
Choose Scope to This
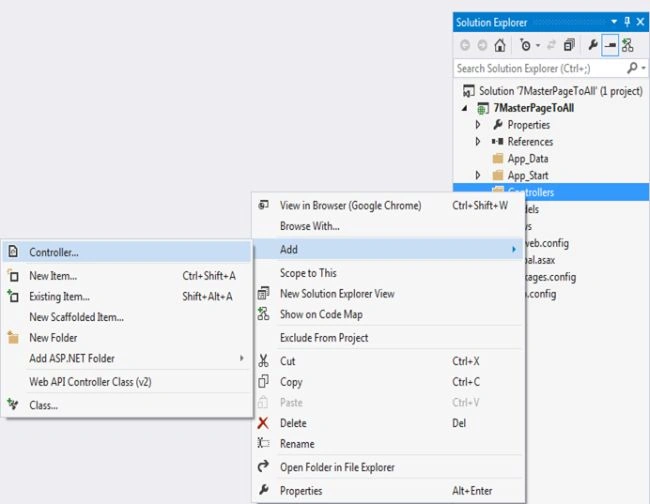(x=388, y=273)
